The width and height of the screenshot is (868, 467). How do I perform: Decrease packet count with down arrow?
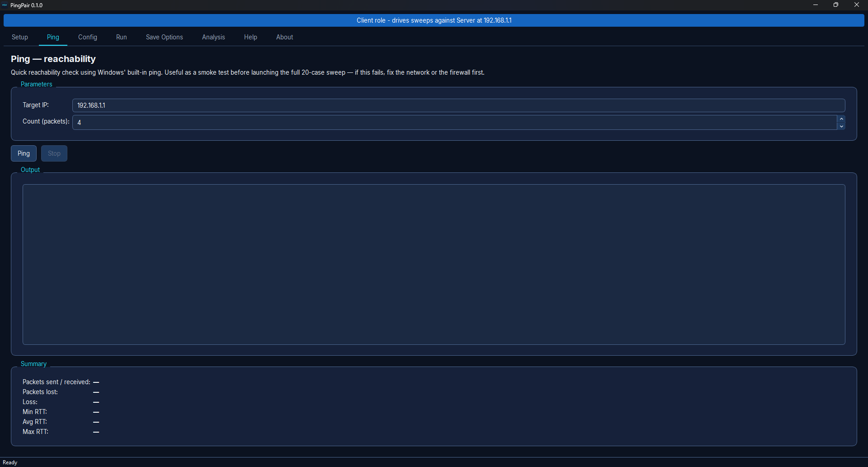(x=841, y=126)
